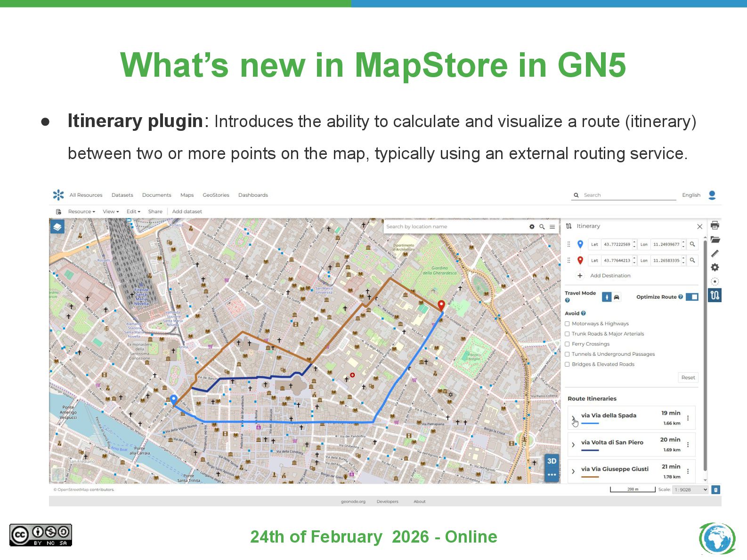The image size is (747, 560).
Task: Open the map catalog folder icon
Action: click(x=715, y=240)
